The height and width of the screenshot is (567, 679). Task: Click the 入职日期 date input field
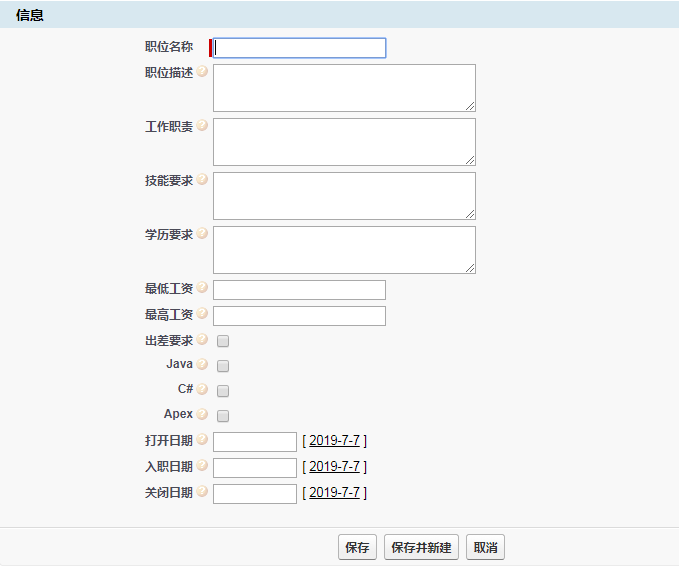[255, 468]
